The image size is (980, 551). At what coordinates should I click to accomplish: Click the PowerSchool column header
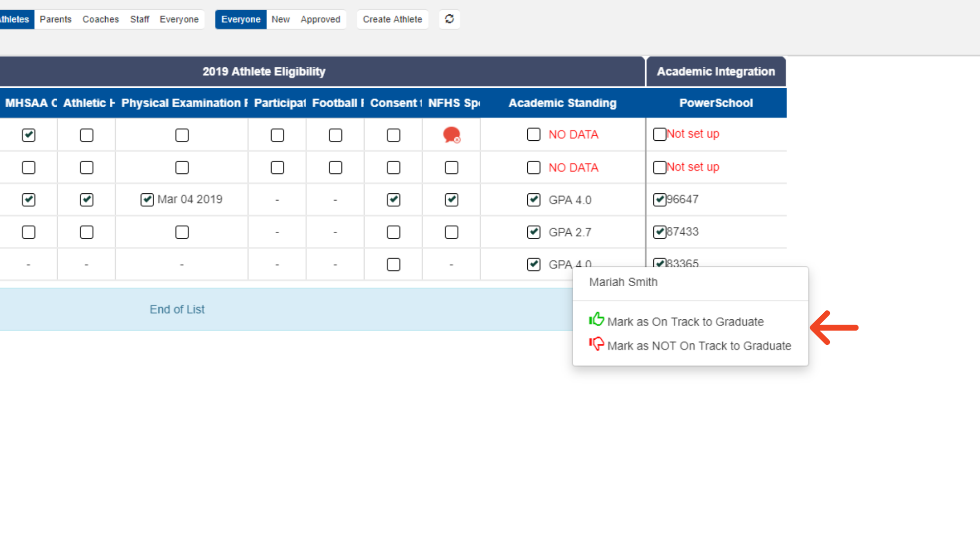tap(716, 103)
